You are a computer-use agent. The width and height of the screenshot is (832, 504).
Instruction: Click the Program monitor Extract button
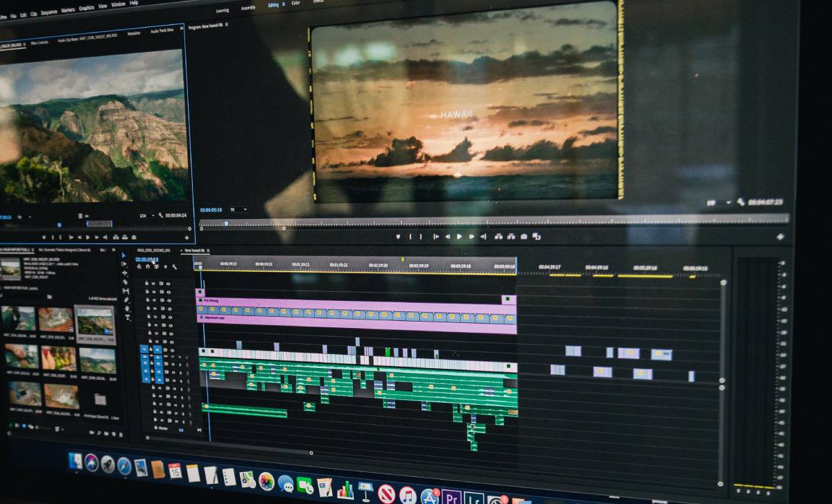pyautogui.click(x=511, y=236)
